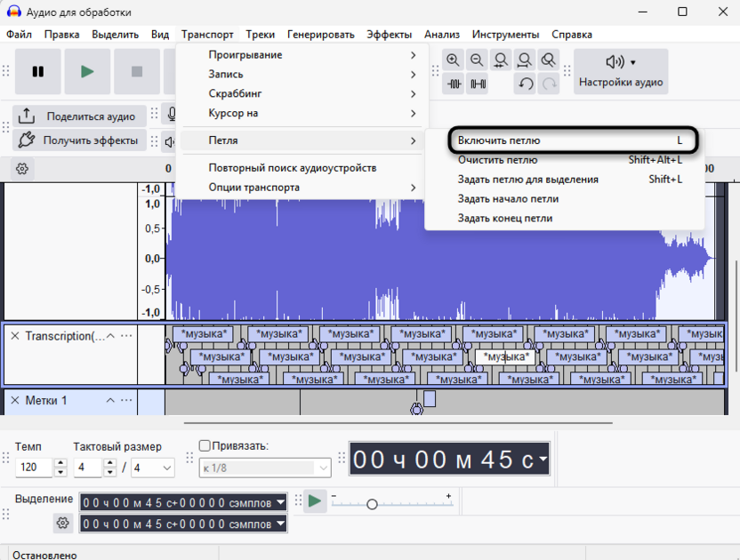Open the Справка menu
Viewport: 740px width, 560px height.
point(572,35)
